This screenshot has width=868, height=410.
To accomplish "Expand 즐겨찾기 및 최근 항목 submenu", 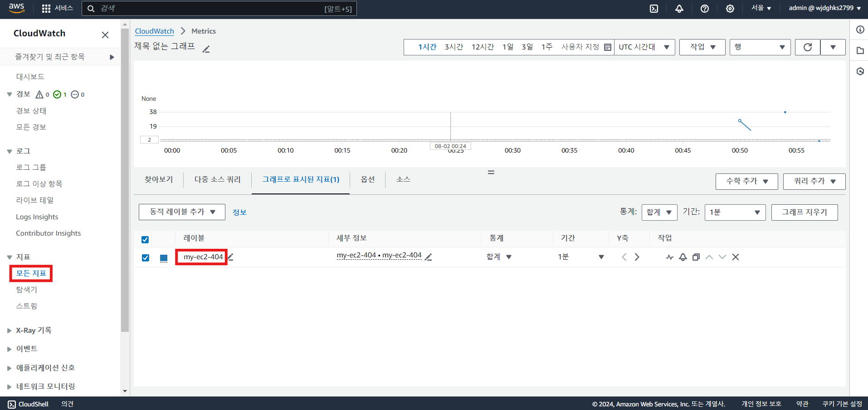I will [x=112, y=57].
